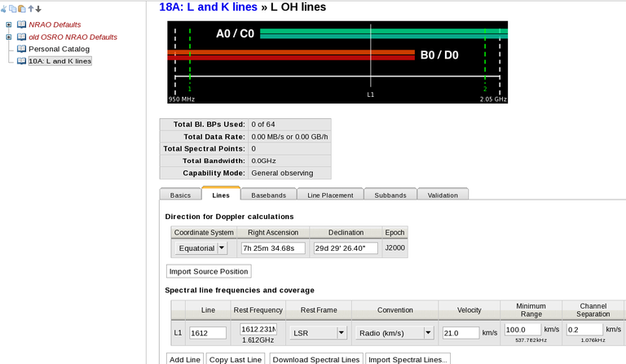Select old OSRO NRAO Defaults catalog
Screen dimensions: 626x364
[x=73, y=37]
